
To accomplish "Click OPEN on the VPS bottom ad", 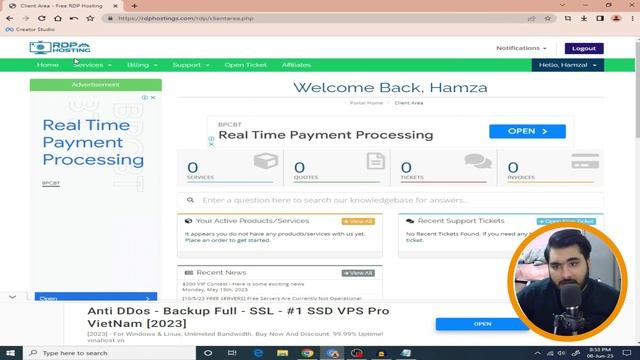I will pos(482,324).
